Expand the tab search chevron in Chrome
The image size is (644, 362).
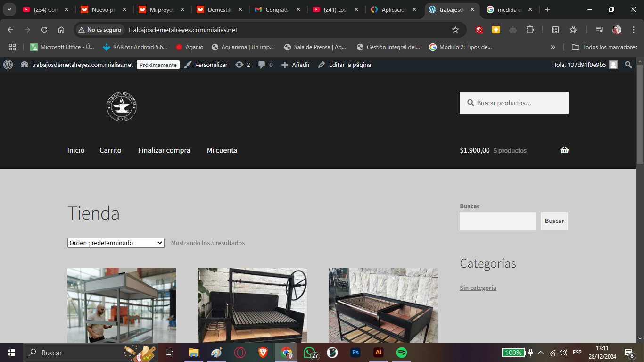pos(9,9)
